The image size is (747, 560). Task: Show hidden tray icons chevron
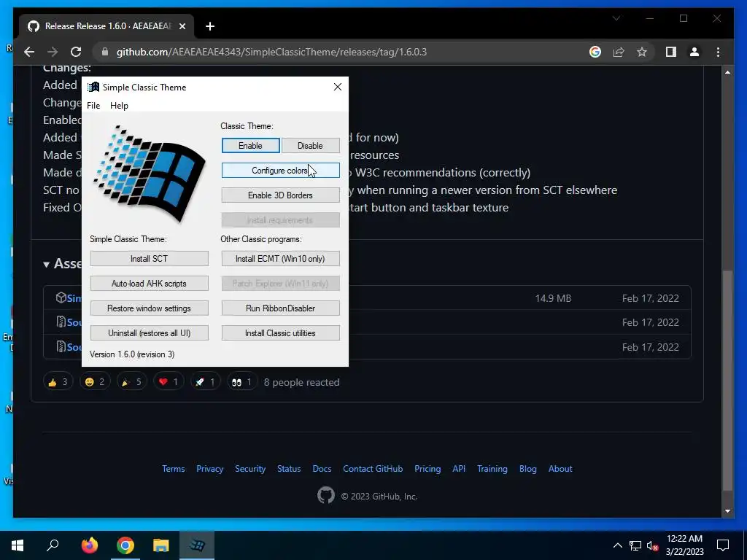coord(617,545)
